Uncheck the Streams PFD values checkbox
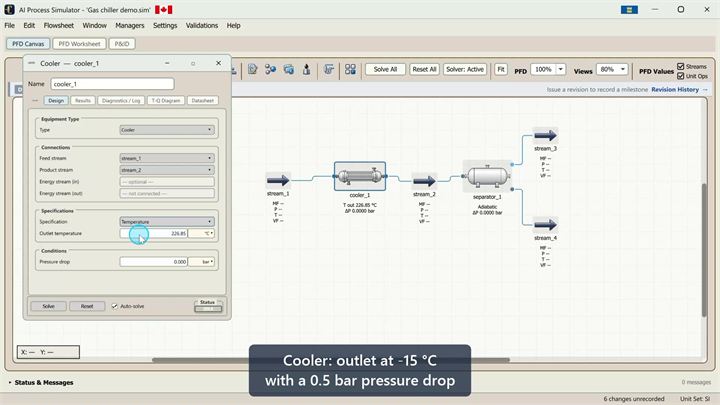 click(x=681, y=67)
